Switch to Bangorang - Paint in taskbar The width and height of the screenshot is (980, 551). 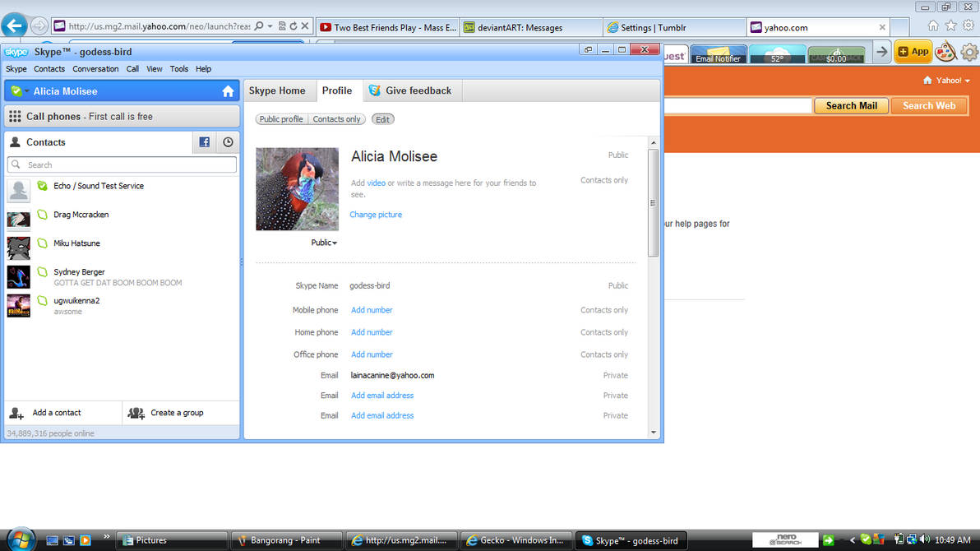point(286,540)
